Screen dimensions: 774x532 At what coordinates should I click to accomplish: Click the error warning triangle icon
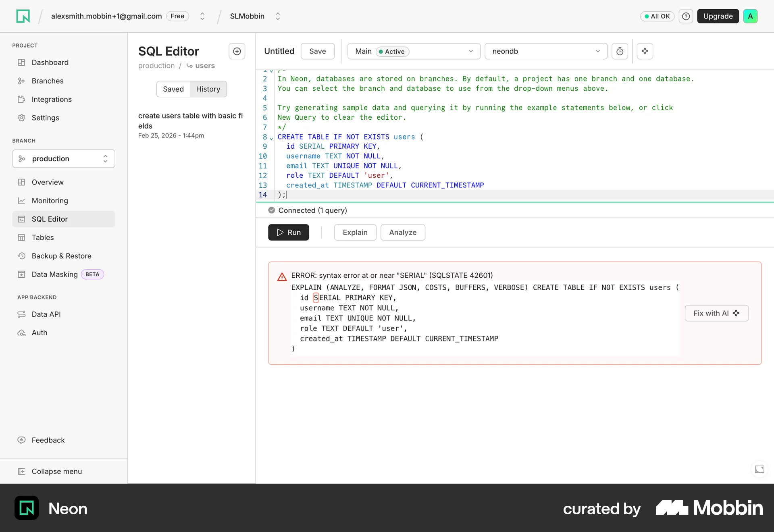282,277
